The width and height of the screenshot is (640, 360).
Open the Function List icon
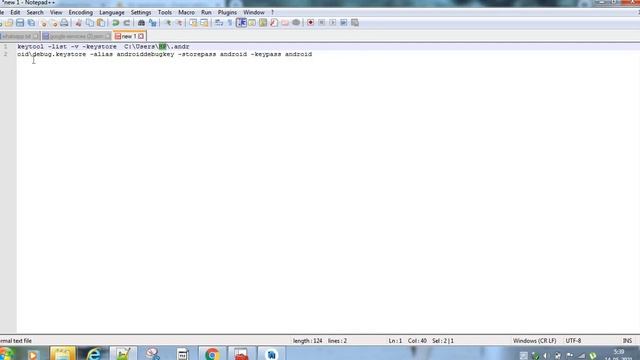tap(274, 23)
